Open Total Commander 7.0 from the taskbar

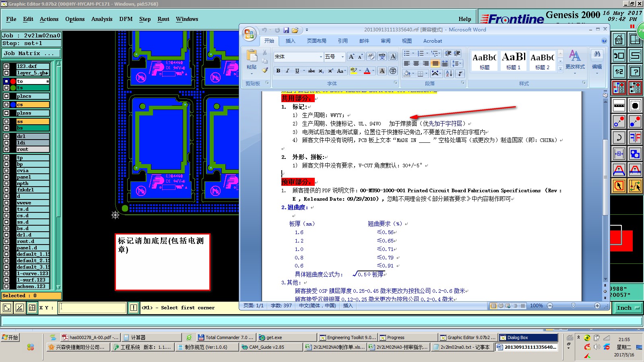[x=226, y=337]
